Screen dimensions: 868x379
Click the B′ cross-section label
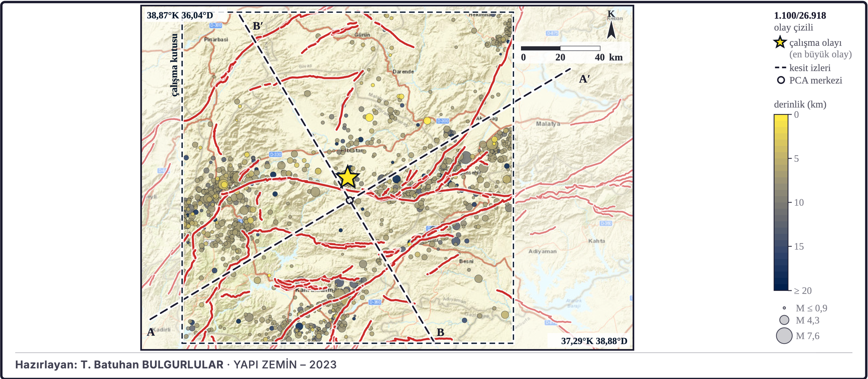(258, 26)
